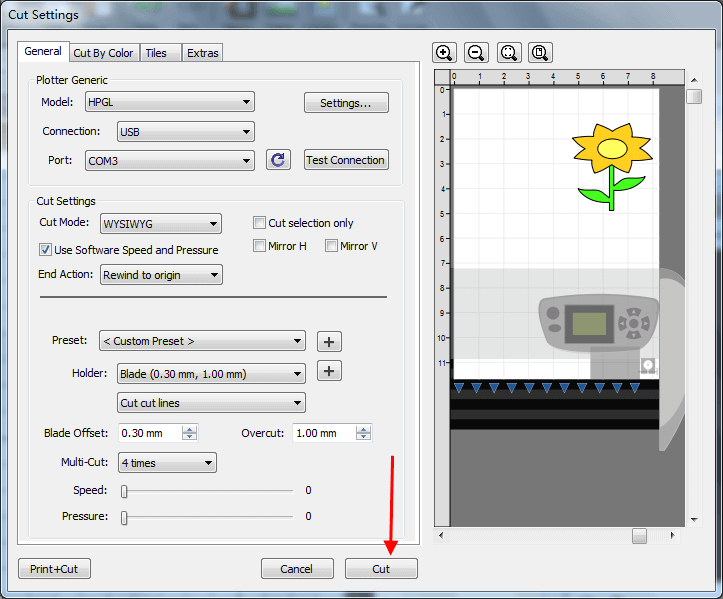
Task: Open the End Action dropdown
Action: (161, 275)
